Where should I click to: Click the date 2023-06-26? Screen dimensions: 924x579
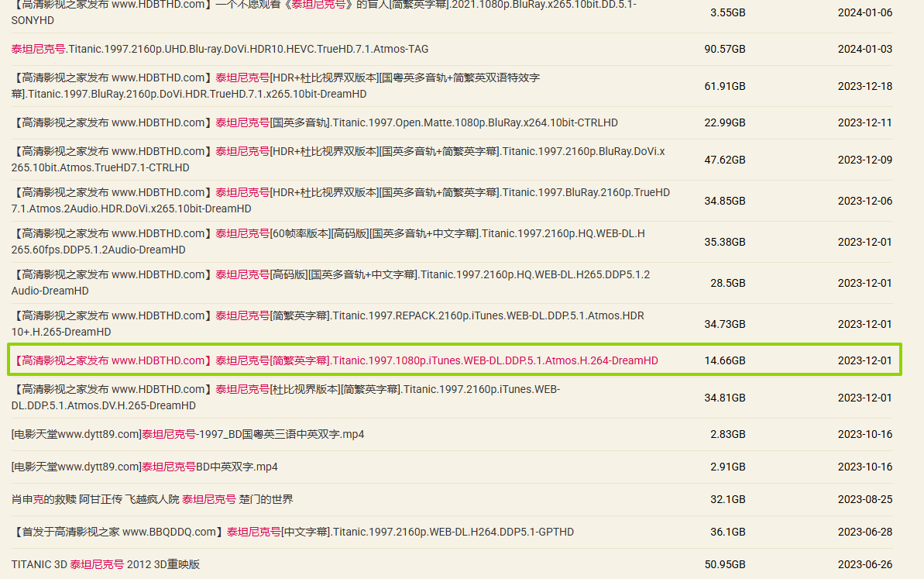pos(865,564)
